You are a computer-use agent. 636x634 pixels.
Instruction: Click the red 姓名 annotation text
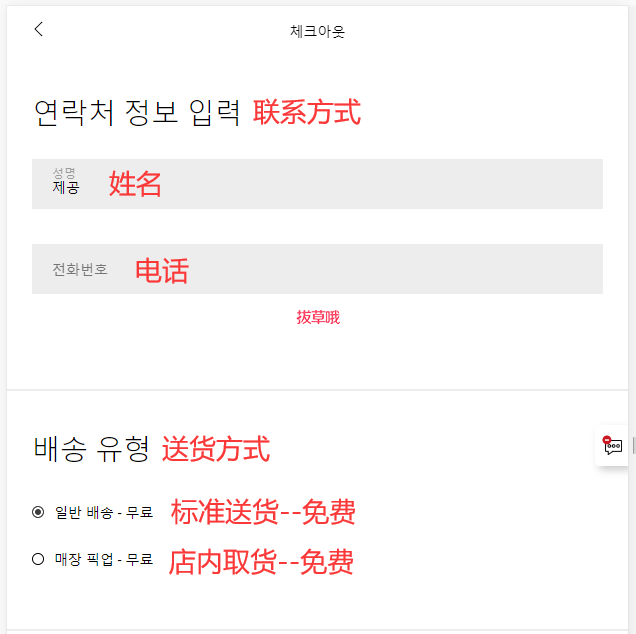tap(135, 184)
